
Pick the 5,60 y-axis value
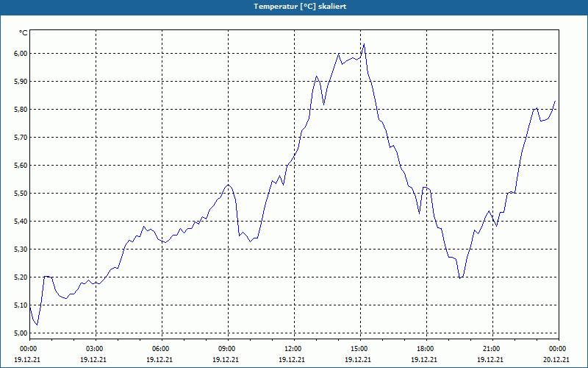click(21, 165)
